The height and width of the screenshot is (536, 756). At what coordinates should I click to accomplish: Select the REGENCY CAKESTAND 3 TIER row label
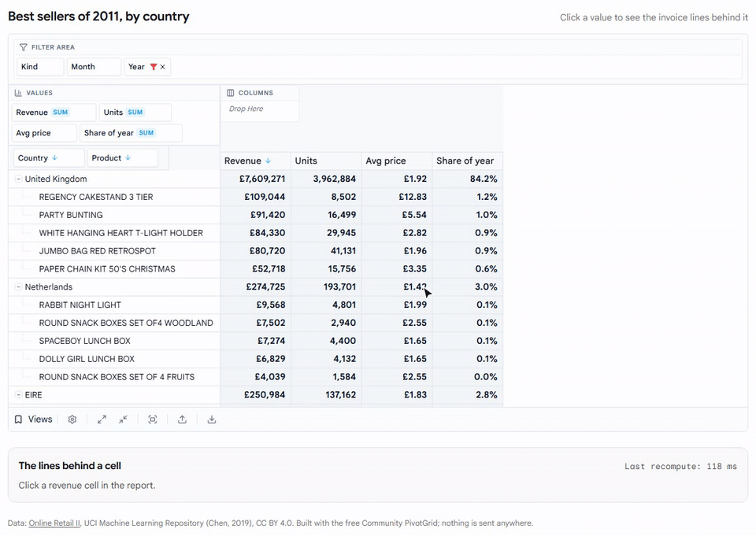[96, 197]
